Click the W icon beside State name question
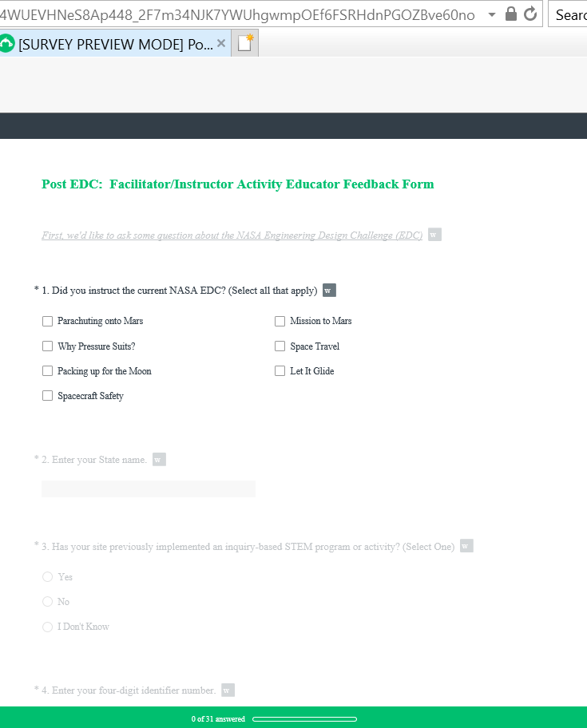The image size is (587, 728). pyautogui.click(x=159, y=460)
